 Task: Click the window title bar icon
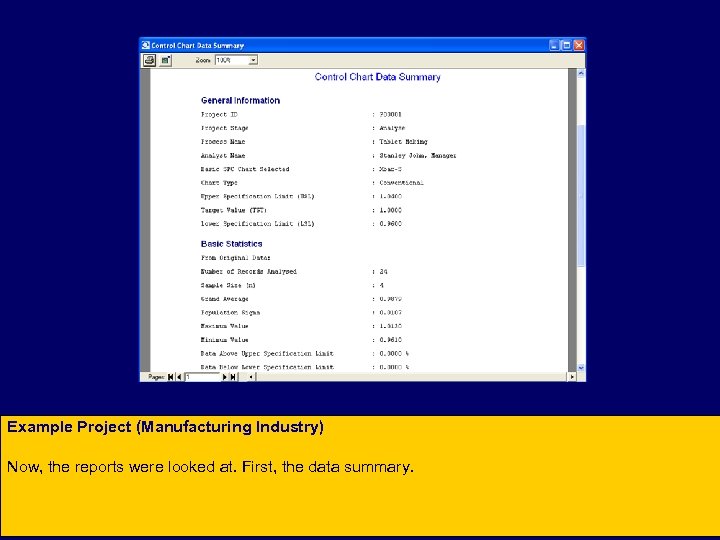[x=146, y=45]
